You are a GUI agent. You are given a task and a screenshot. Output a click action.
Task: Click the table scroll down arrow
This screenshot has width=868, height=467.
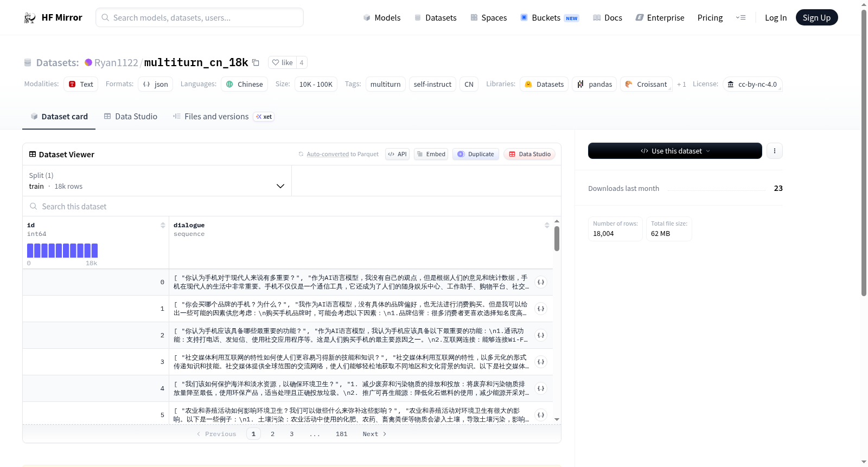(x=557, y=419)
